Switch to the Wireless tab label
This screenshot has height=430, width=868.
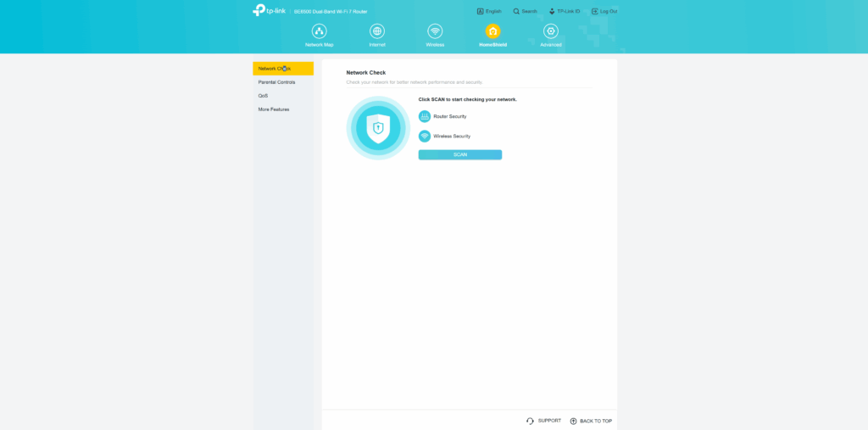pyautogui.click(x=435, y=44)
